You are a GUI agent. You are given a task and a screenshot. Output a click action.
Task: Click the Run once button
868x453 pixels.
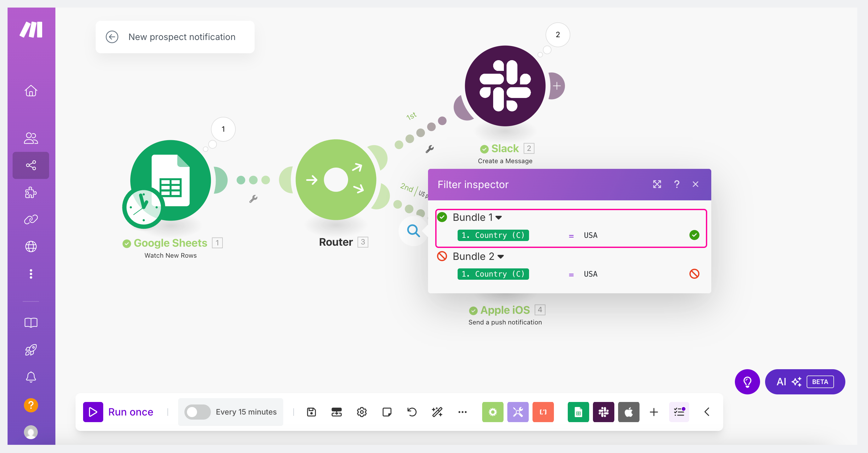[x=119, y=412]
